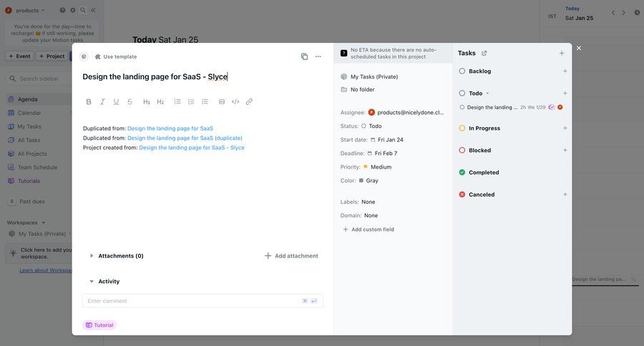Click the project icon next to Use template

[x=84, y=56]
